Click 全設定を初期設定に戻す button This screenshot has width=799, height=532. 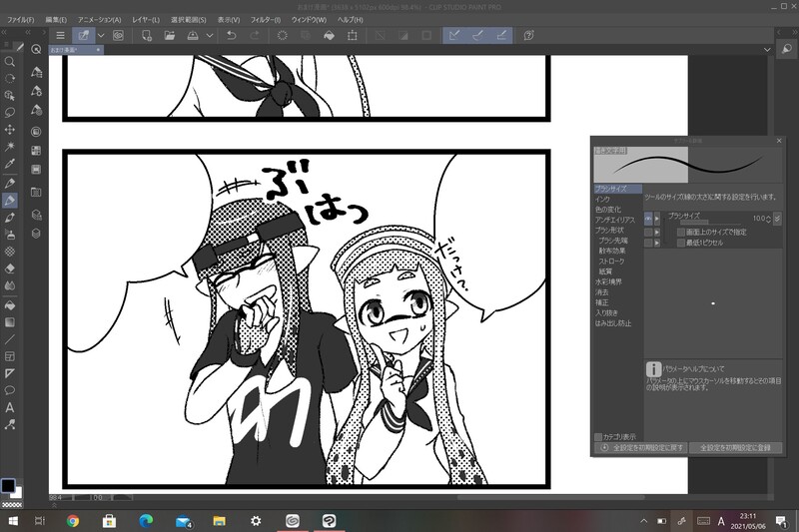(641, 447)
